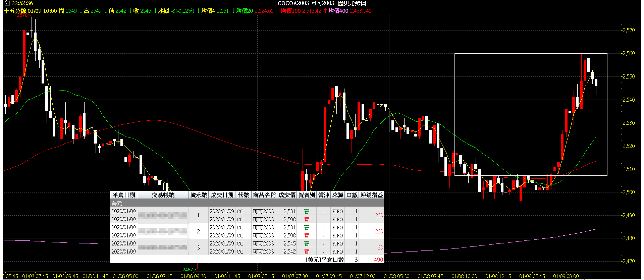This screenshot has height=280, width=644.
Task: Click the 口數 column header
Action: [352, 195]
